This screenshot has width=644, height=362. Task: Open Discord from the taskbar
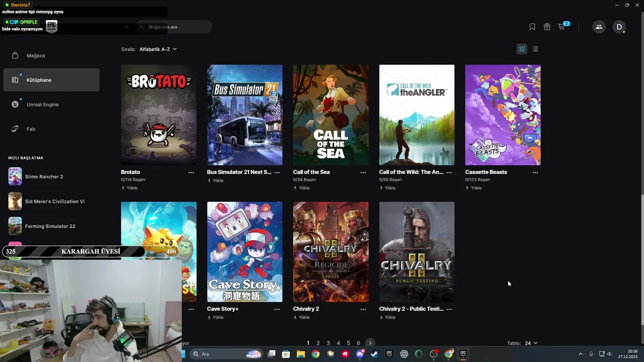[x=360, y=354]
